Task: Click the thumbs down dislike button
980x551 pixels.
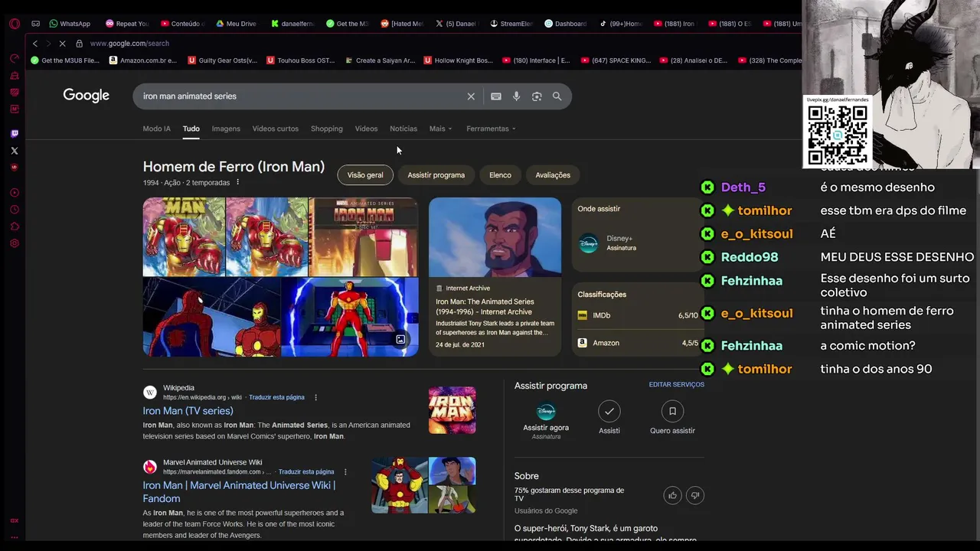Action: [x=695, y=495]
